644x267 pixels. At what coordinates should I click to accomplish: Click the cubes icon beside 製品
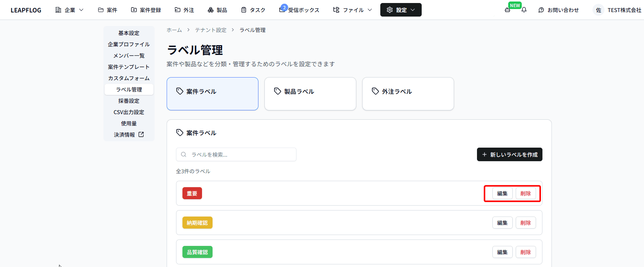tap(211, 10)
